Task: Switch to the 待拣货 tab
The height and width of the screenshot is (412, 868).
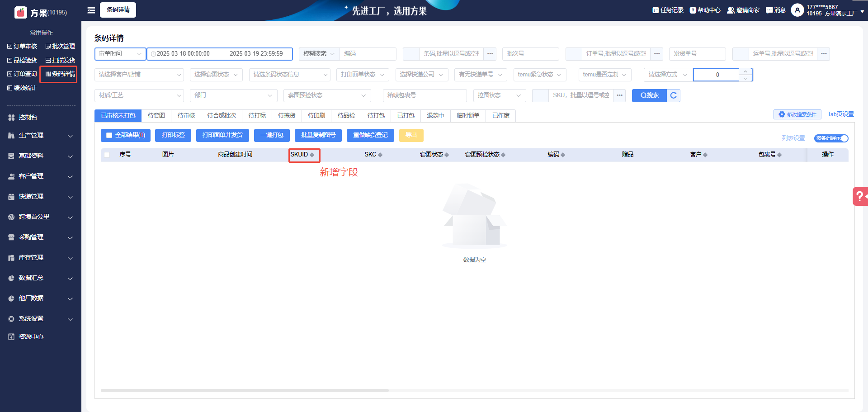Action: (287, 116)
